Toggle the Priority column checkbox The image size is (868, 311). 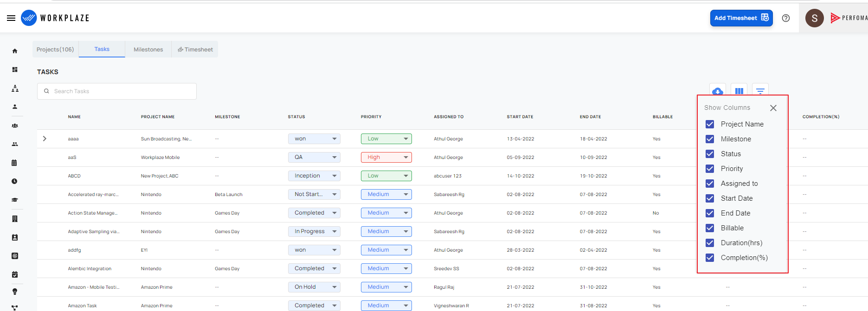click(710, 169)
